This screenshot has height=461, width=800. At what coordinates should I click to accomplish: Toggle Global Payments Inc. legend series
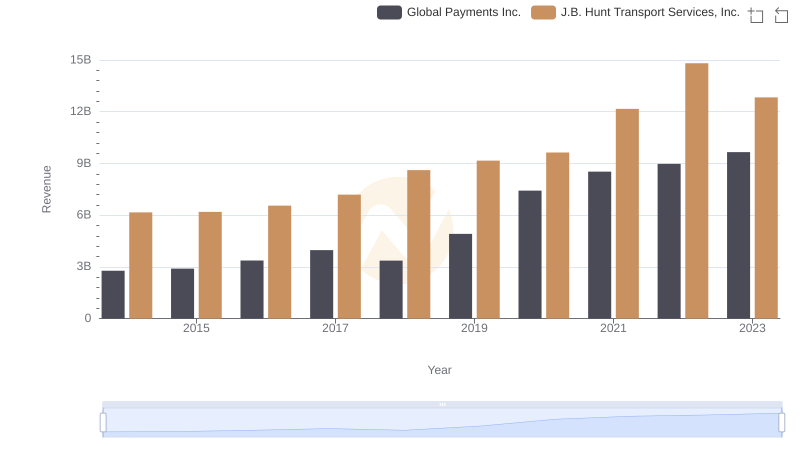(449, 12)
